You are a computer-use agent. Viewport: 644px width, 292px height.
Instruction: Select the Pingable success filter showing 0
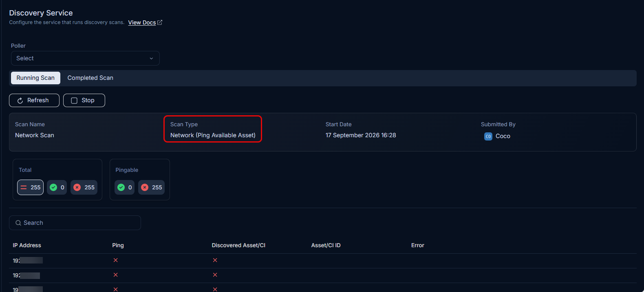coord(124,187)
